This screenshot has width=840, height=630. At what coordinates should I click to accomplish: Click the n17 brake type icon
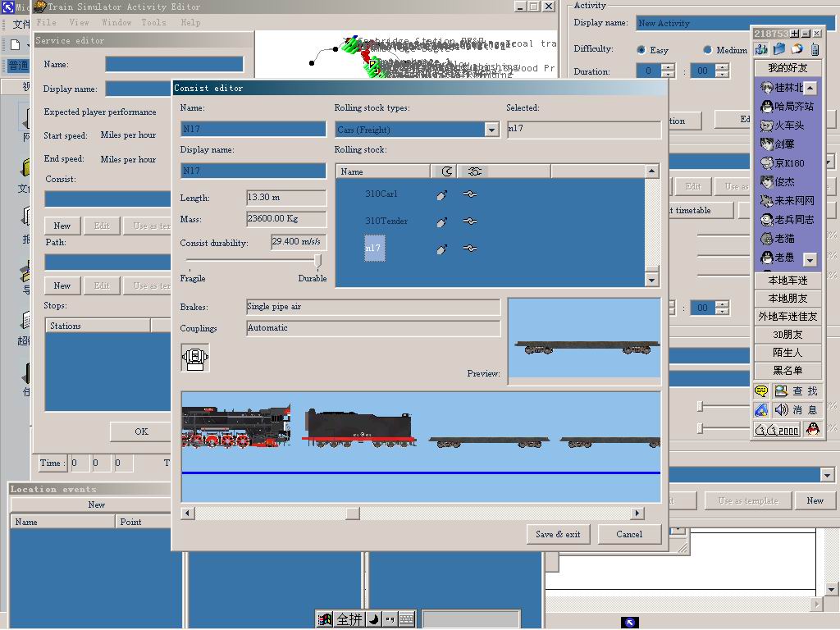(x=441, y=249)
